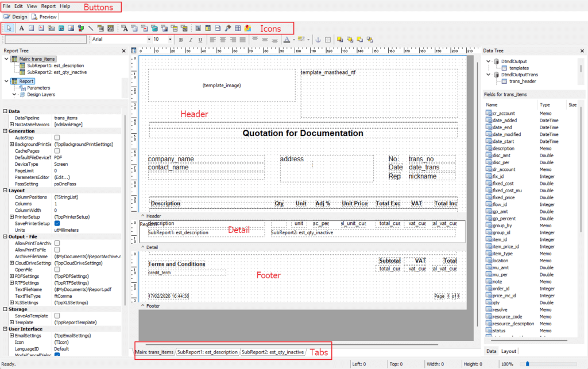
Task: Uncheck the SavePrinterSetup checkbox
Action: pyautogui.click(x=57, y=223)
